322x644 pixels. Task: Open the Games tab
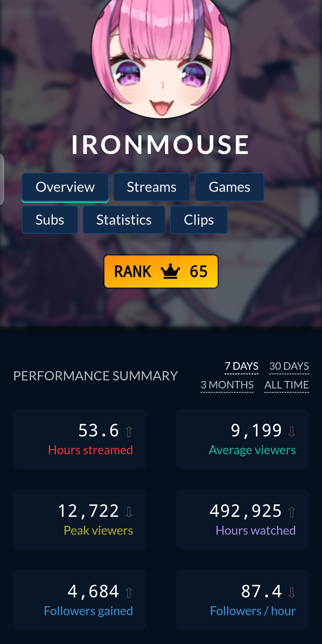(229, 187)
